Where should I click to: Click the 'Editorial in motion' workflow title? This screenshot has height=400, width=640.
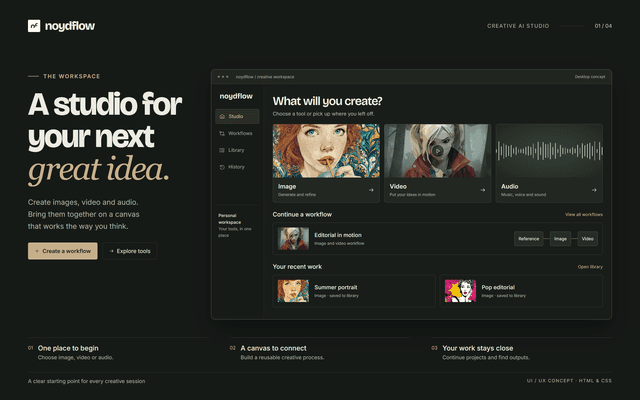click(x=338, y=235)
